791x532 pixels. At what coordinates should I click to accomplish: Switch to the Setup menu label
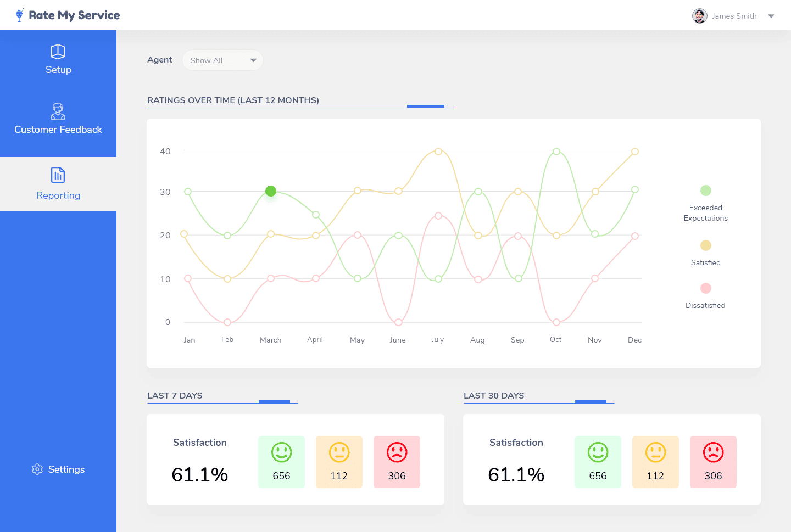coord(58,70)
